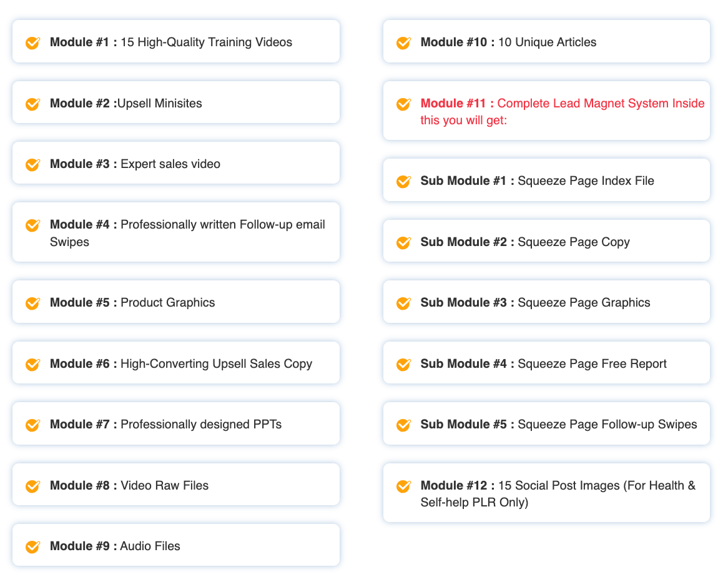
Task: Click the 15 High-Quality Training Videos text
Action: [206, 42]
